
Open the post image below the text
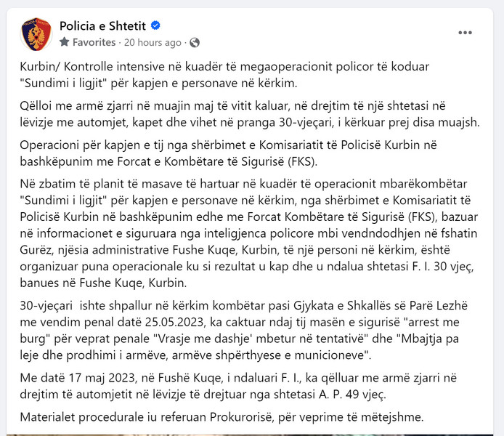(x=250, y=435)
